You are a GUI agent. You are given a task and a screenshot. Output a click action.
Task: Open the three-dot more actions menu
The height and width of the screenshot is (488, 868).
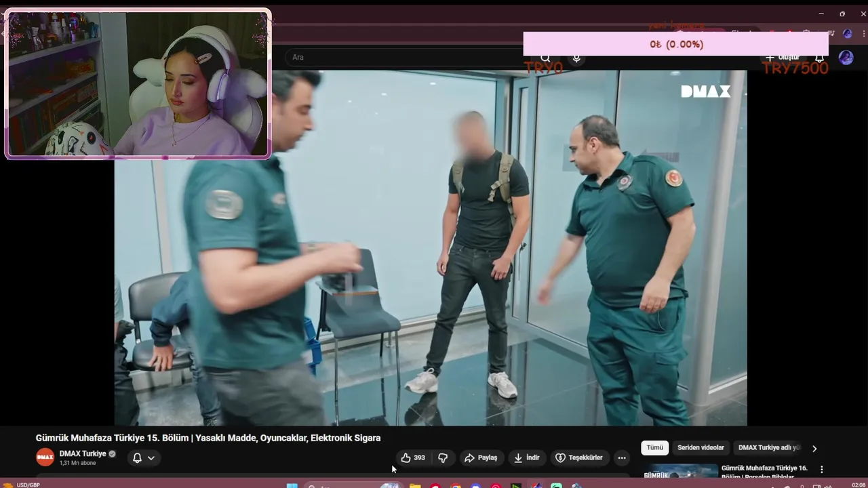622,458
